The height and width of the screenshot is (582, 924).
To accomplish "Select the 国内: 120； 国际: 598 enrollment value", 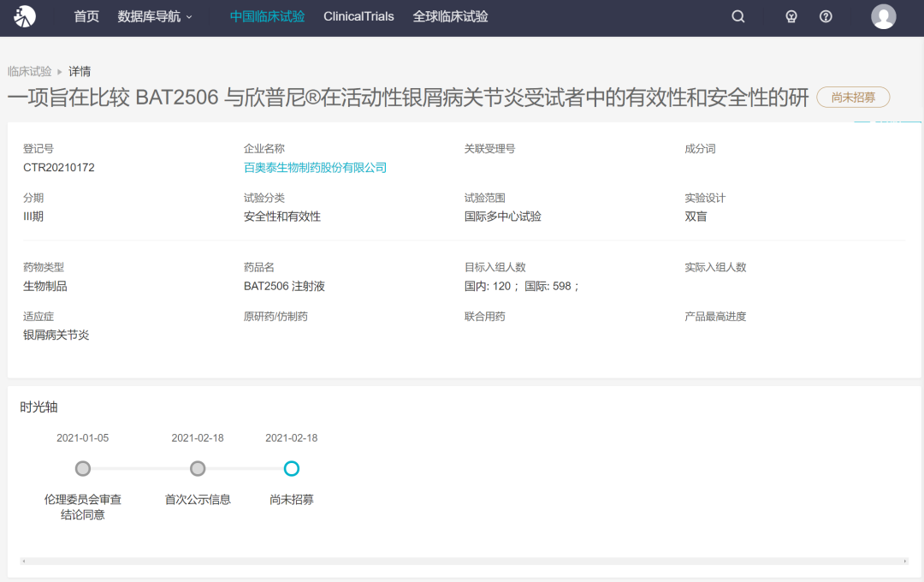I will point(522,286).
